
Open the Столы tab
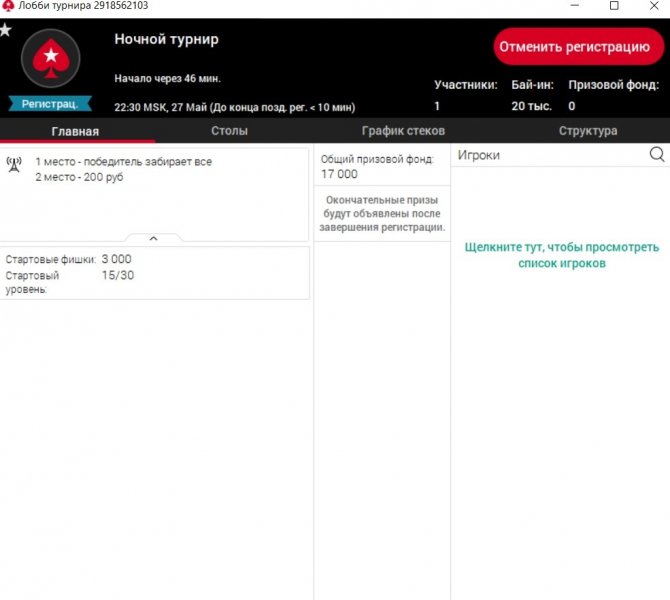[x=229, y=131]
